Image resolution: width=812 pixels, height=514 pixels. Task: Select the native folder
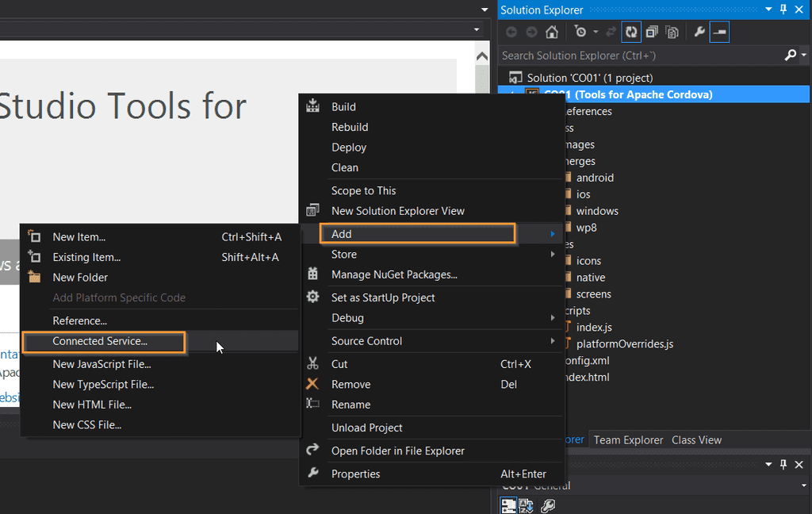(590, 277)
